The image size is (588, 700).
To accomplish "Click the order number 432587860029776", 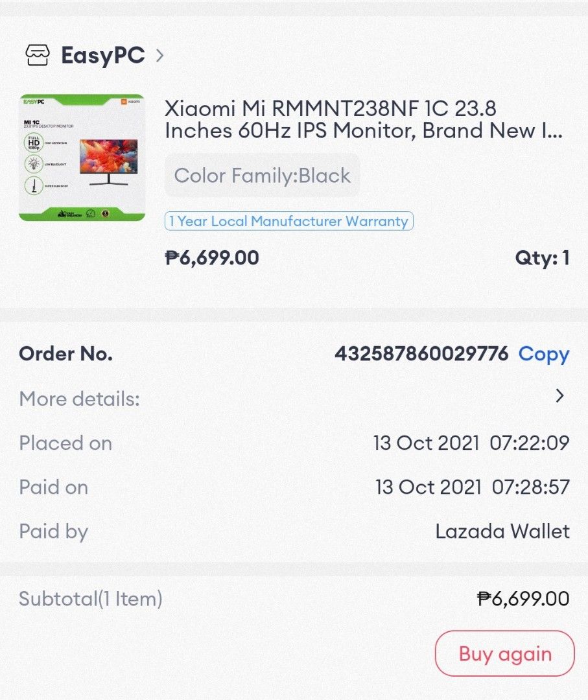I will coord(420,354).
